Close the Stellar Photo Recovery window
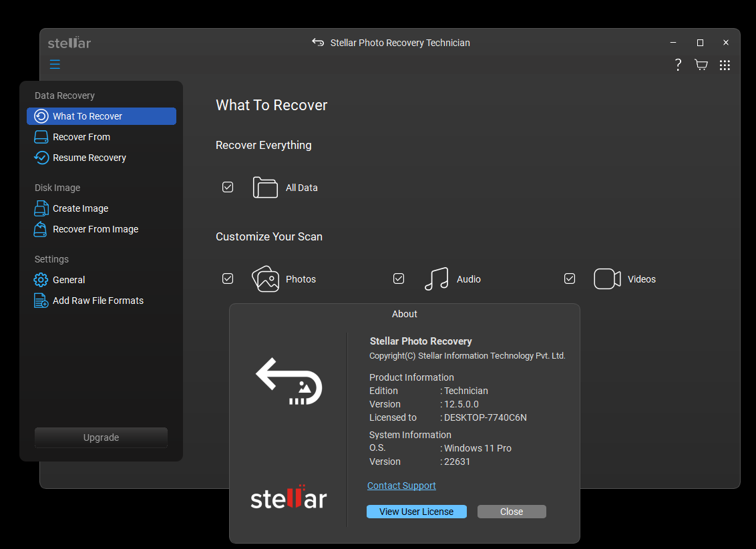 click(726, 43)
